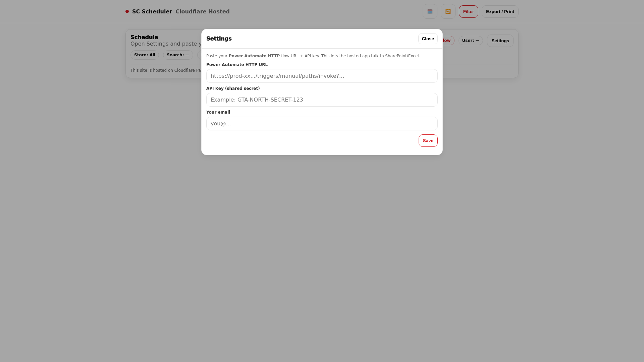This screenshot has height=362, width=644.
Task: Click the Power Automate HTTP bold text
Action: [x=254, y=56]
